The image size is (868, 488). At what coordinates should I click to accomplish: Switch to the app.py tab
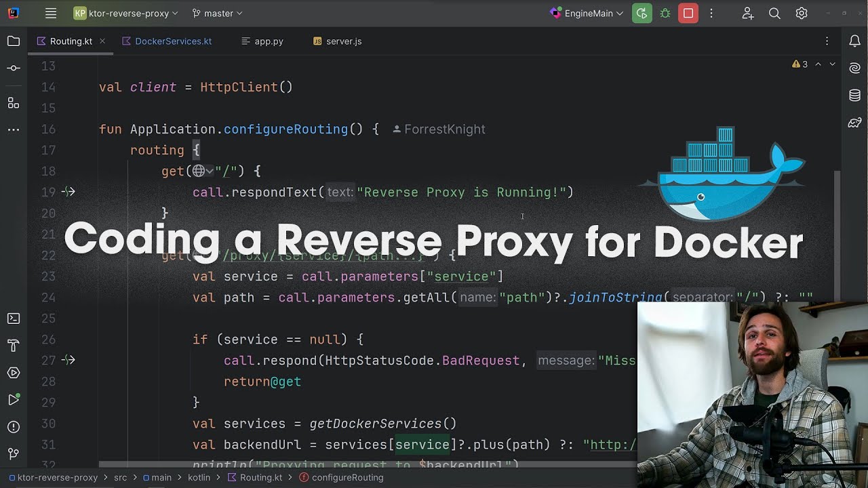pos(262,41)
